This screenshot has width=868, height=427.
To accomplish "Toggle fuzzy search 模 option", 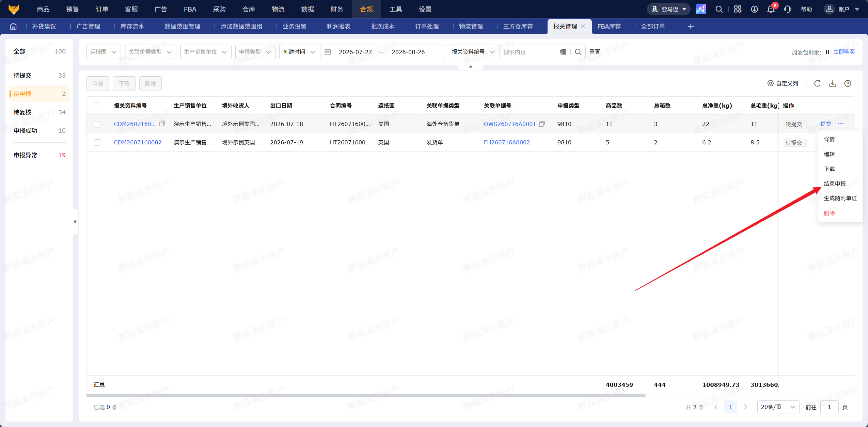I will coord(563,52).
